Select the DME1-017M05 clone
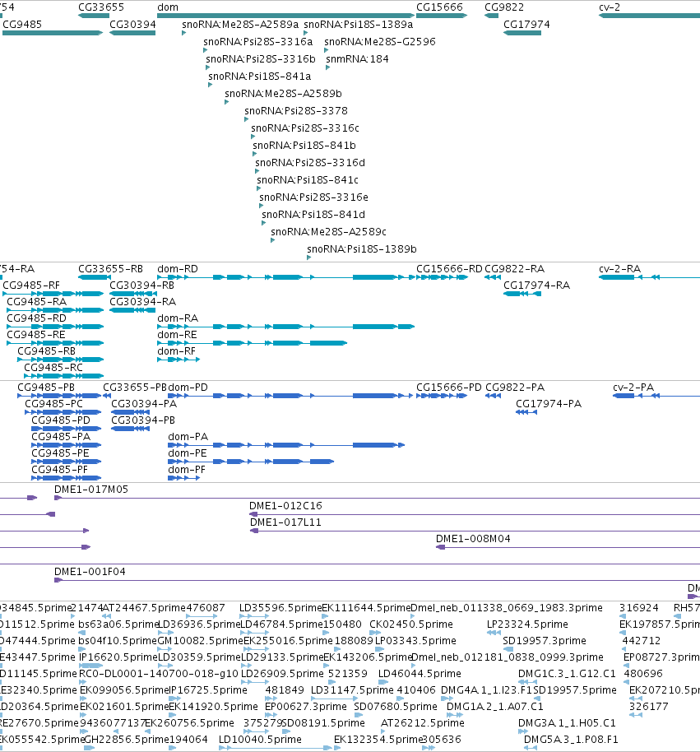Image resolution: width=700 pixels, height=752 pixels. point(377,498)
